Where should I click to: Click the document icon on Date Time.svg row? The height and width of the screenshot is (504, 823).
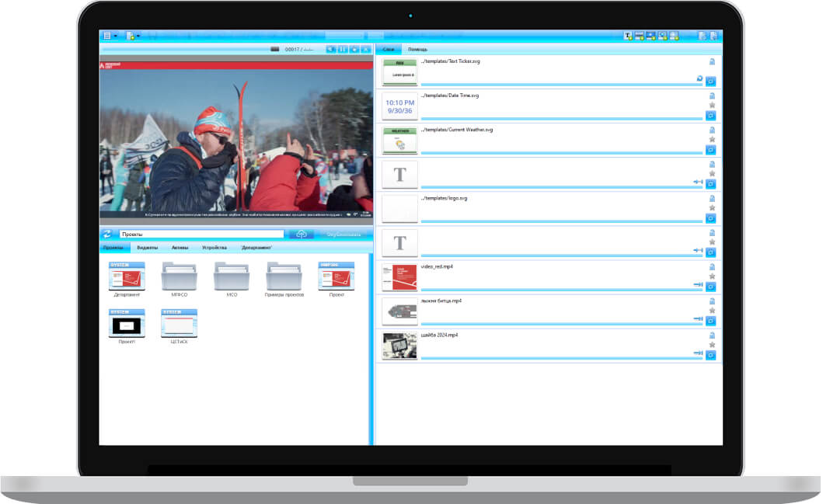(711, 96)
